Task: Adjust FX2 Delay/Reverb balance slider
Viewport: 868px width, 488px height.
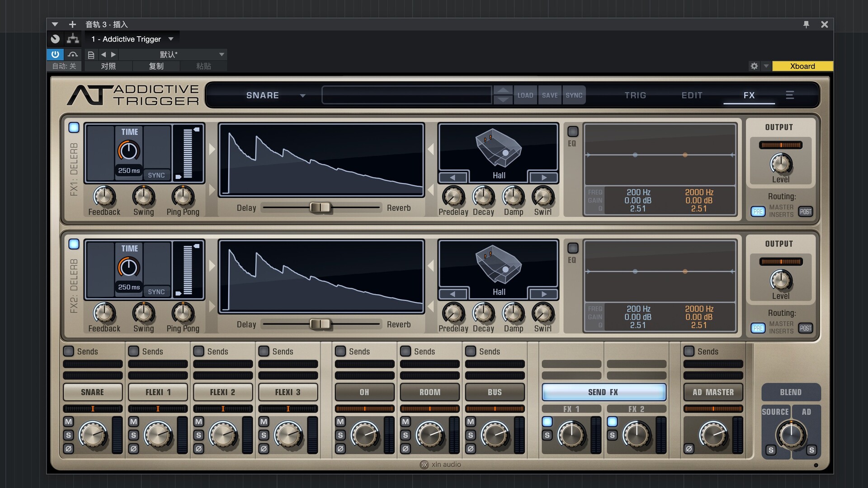Action: (321, 324)
